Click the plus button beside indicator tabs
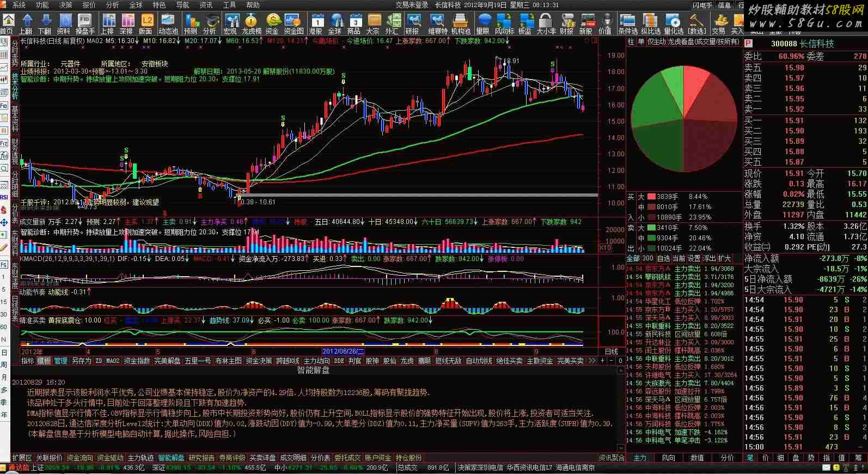The image size is (868, 474). [x=602, y=361]
